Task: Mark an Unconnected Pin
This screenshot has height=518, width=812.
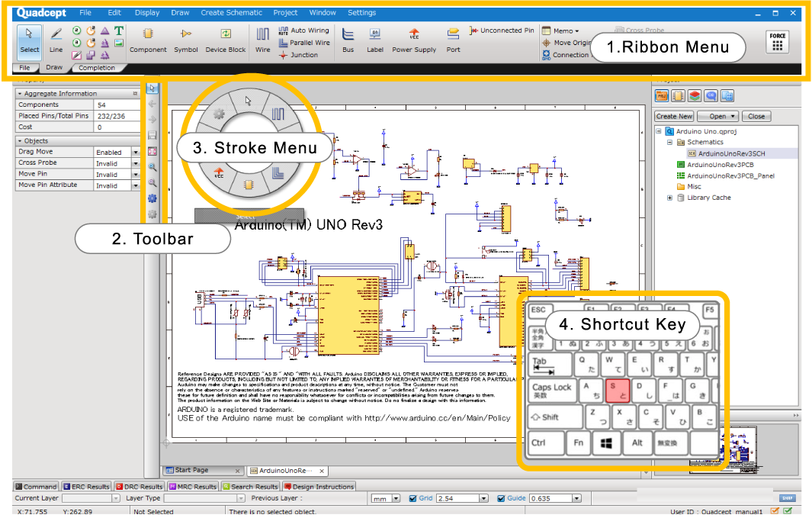Action: [501, 31]
